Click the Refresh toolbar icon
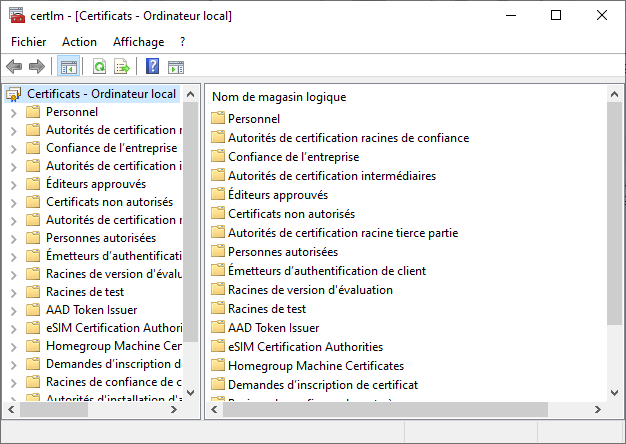This screenshot has height=444, width=626. (99, 67)
